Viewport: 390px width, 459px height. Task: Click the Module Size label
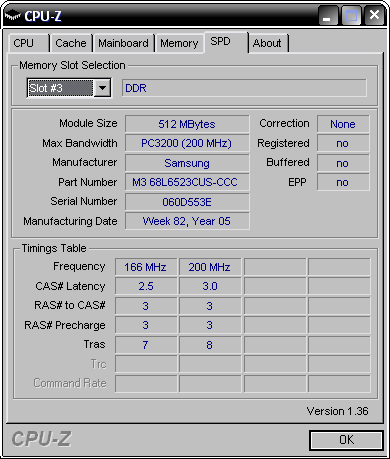tap(88, 123)
